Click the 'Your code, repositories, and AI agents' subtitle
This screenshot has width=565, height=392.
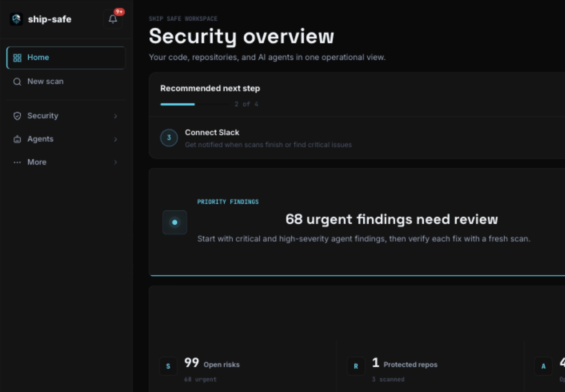point(267,57)
